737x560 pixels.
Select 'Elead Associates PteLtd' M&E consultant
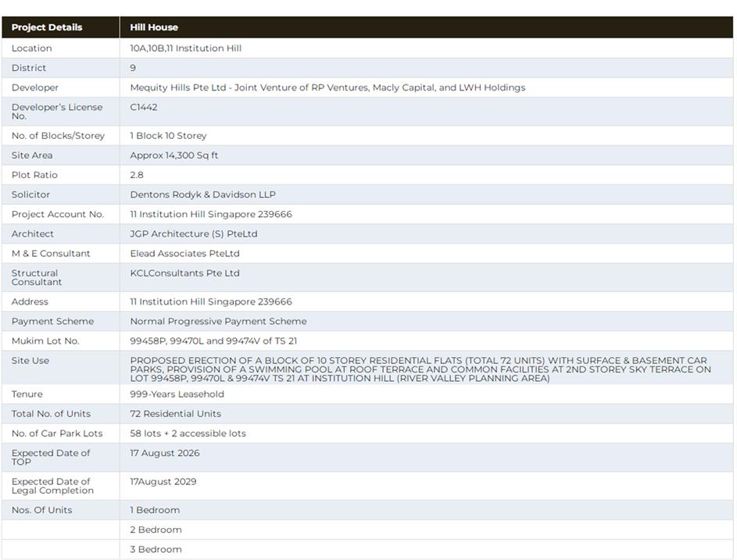[184, 253]
